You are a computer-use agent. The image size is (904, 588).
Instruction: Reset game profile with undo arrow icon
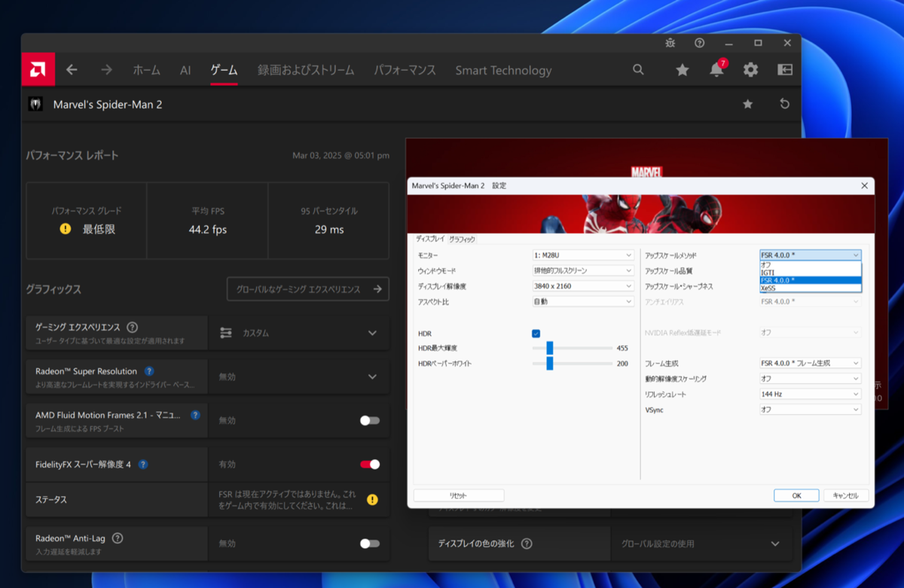click(x=784, y=104)
